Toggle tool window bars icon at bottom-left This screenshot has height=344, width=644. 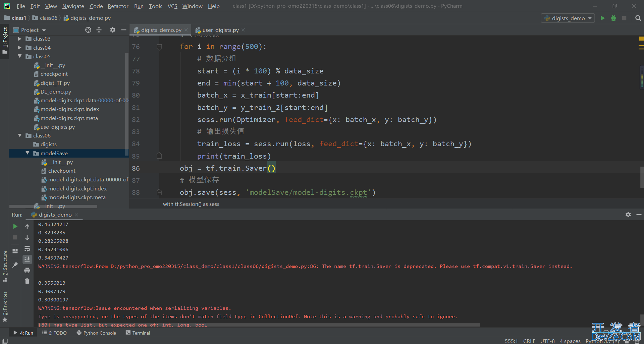pyautogui.click(x=5, y=341)
